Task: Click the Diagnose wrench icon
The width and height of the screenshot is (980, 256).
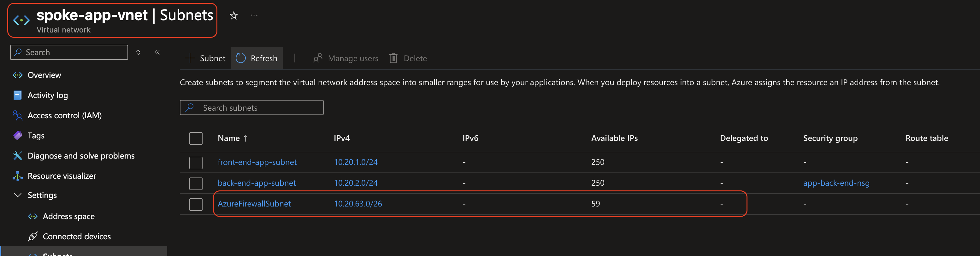Action: point(17,155)
